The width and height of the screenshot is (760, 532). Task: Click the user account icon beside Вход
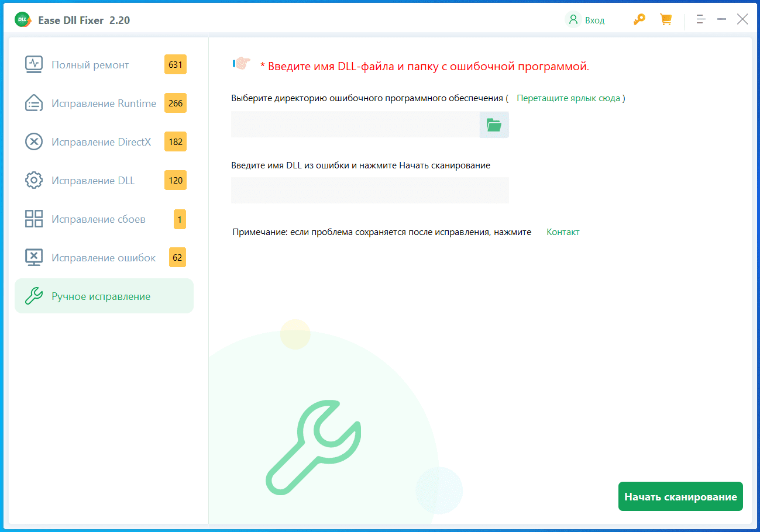point(573,20)
